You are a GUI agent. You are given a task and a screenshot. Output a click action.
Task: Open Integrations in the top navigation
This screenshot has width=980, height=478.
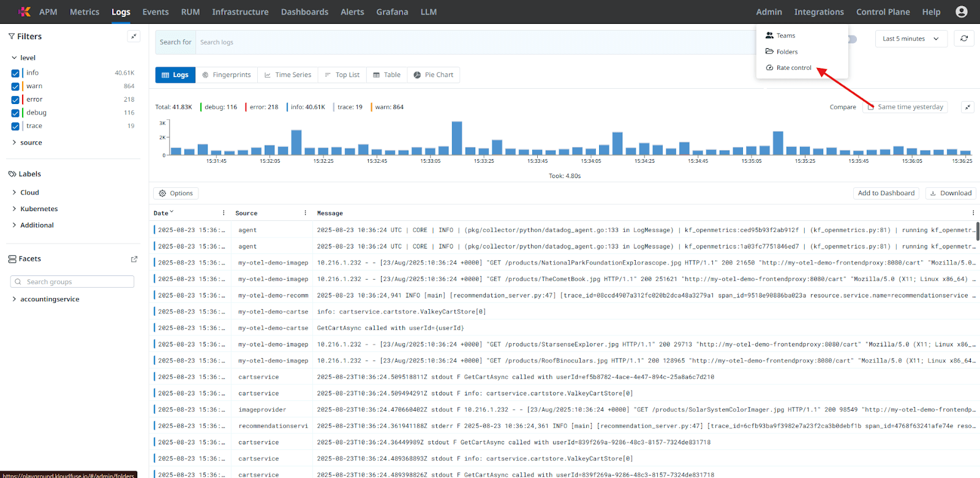pyautogui.click(x=819, y=12)
